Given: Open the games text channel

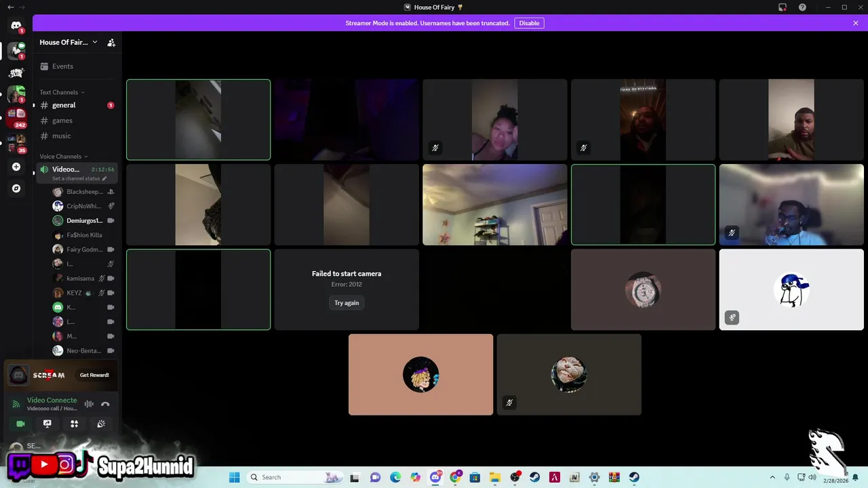Looking at the screenshot, I should (77, 121).
